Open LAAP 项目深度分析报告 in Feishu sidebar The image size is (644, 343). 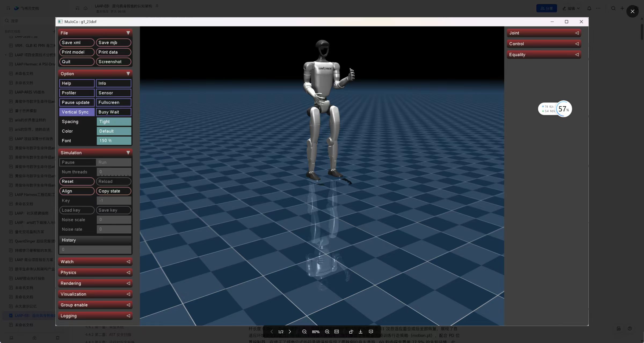pyautogui.click(x=34, y=139)
